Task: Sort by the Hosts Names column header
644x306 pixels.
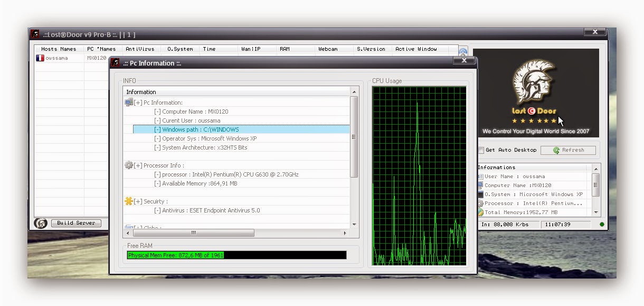Action: (59, 49)
